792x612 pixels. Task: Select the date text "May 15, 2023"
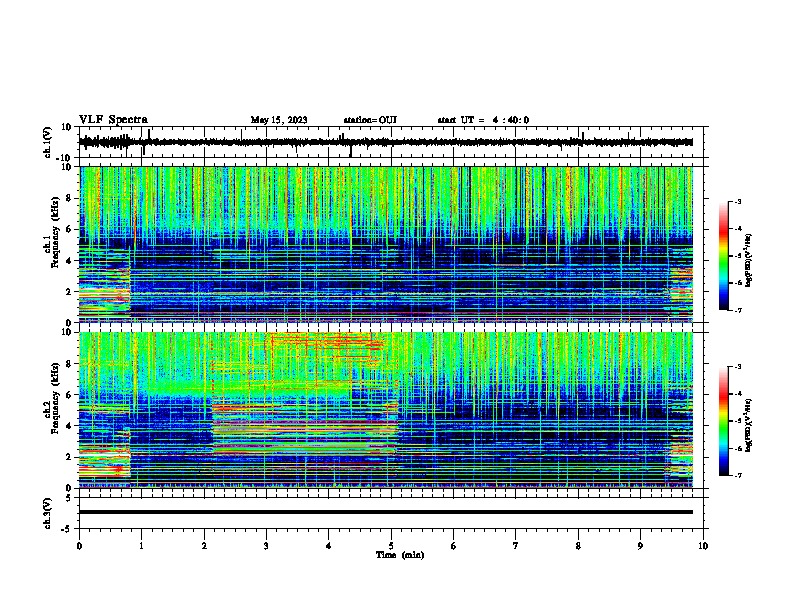(x=279, y=120)
